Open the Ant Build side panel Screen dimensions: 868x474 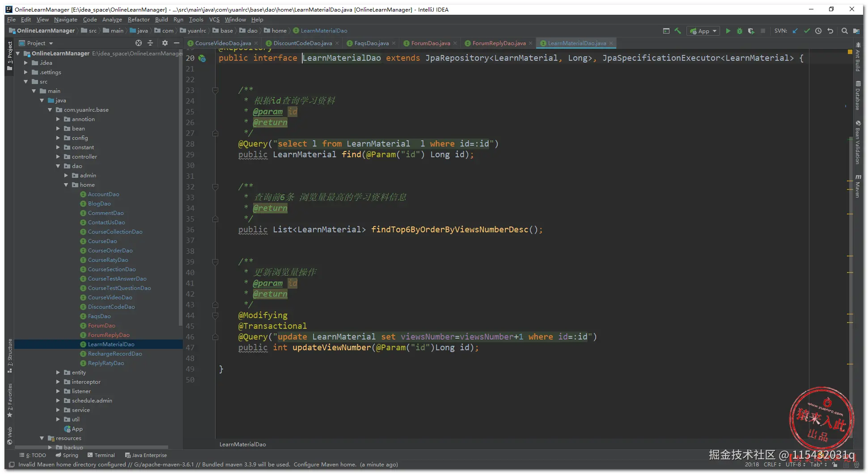point(858,57)
